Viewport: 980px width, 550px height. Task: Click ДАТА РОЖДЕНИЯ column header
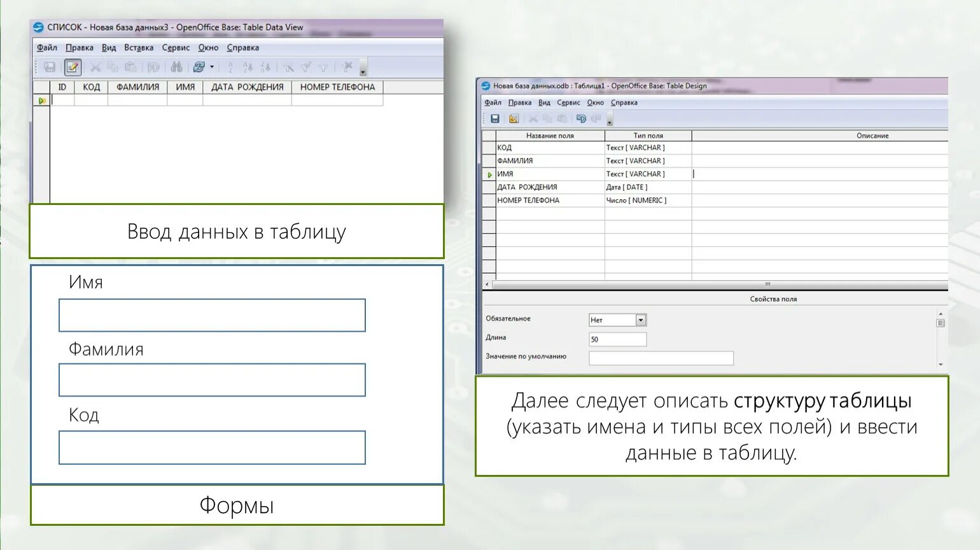[248, 87]
